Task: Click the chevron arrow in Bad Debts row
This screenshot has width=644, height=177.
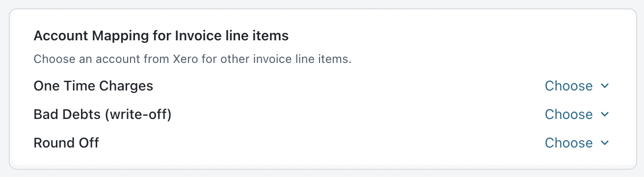Action: (x=605, y=115)
